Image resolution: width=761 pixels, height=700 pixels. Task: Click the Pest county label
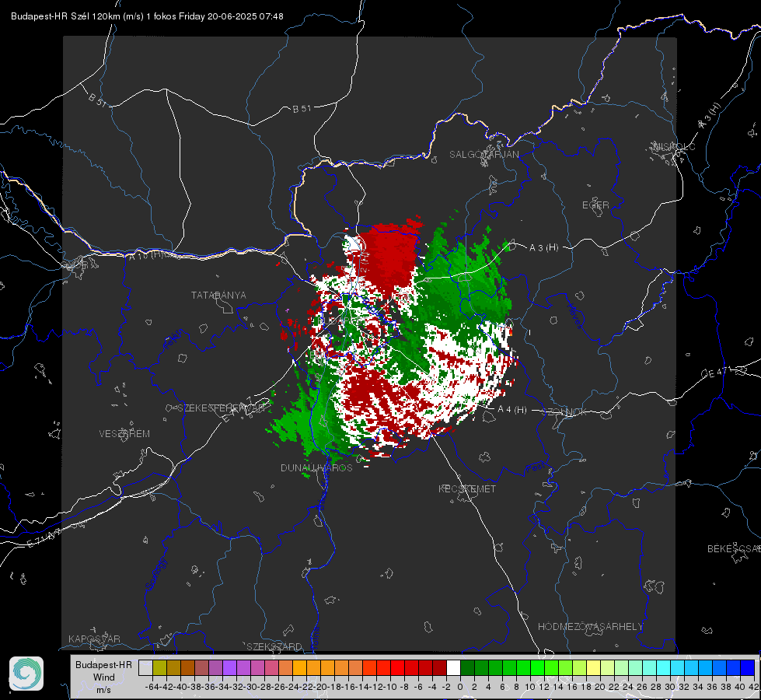click(535, 468)
